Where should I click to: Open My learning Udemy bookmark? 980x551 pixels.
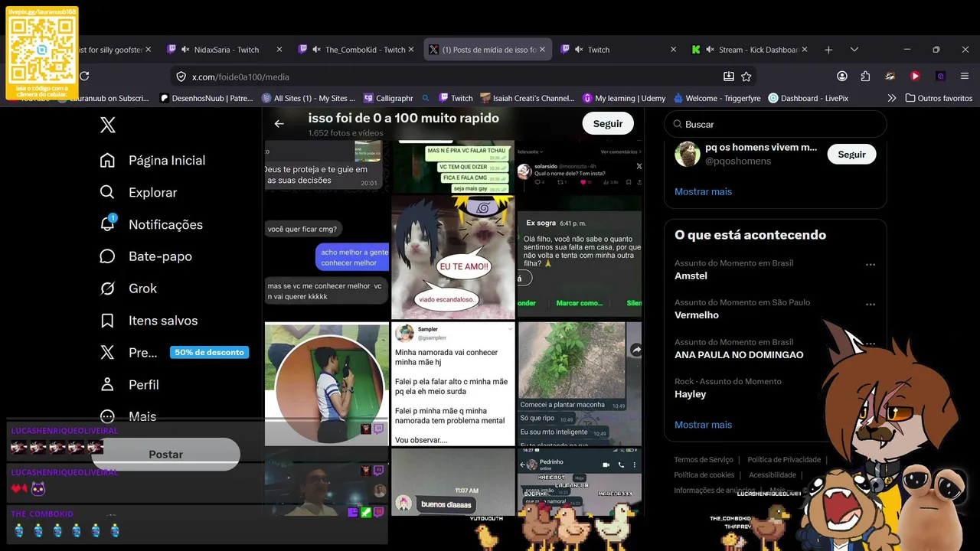(x=624, y=98)
